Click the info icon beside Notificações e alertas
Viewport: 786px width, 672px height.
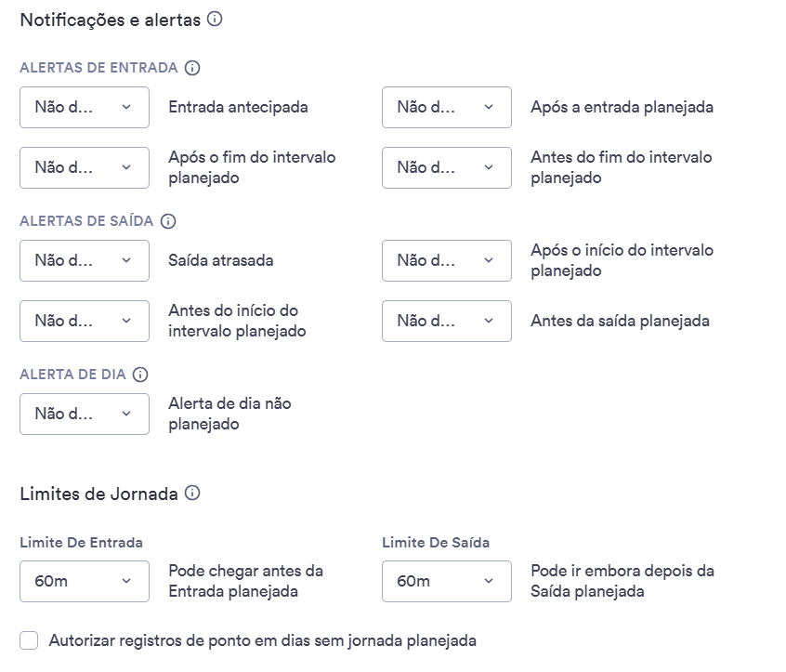coord(215,20)
